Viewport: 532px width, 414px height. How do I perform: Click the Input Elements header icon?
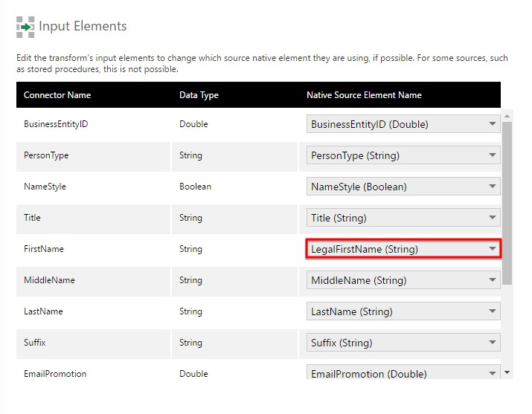click(x=25, y=27)
